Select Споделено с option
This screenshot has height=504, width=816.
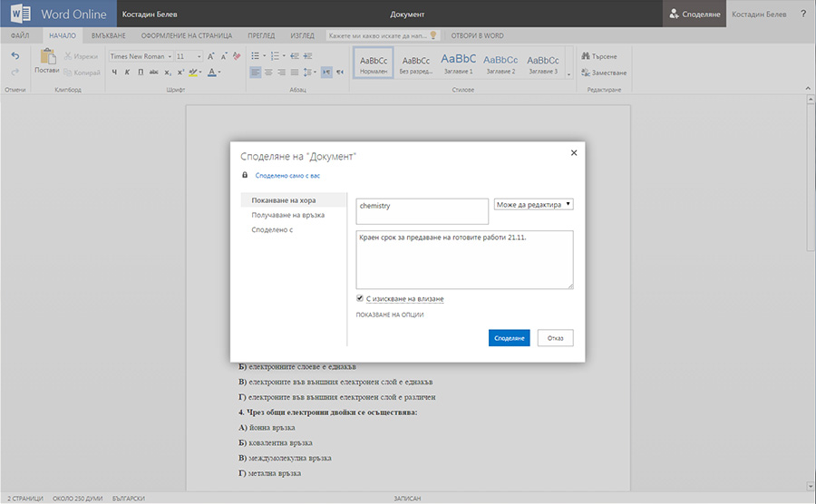coord(272,229)
